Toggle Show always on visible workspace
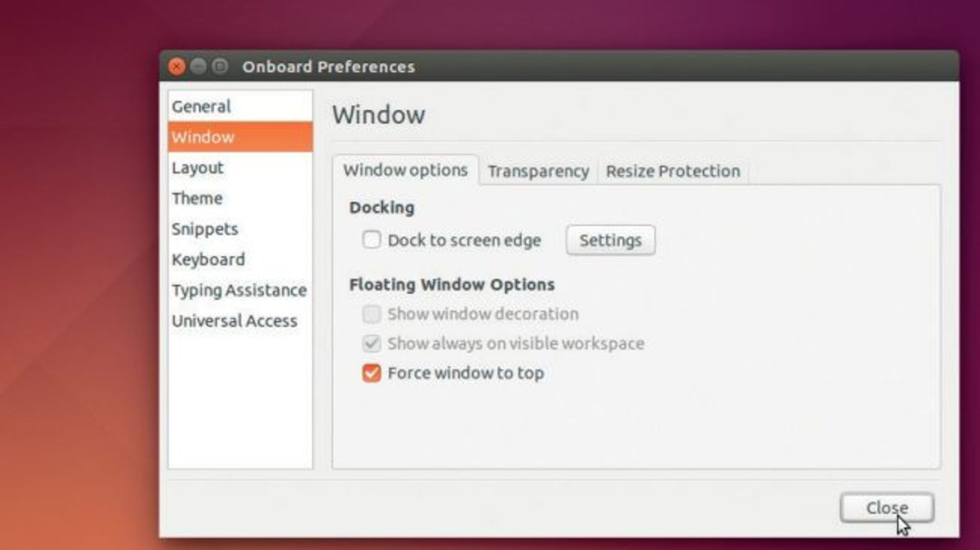Viewport: 980px width, 550px height. pyautogui.click(x=372, y=343)
